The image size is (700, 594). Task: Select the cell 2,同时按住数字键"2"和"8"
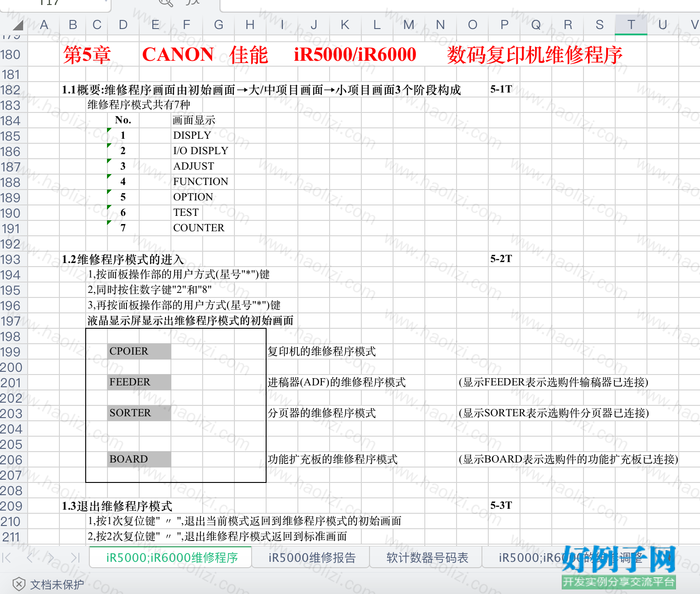pyautogui.click(x=150, y=290)
